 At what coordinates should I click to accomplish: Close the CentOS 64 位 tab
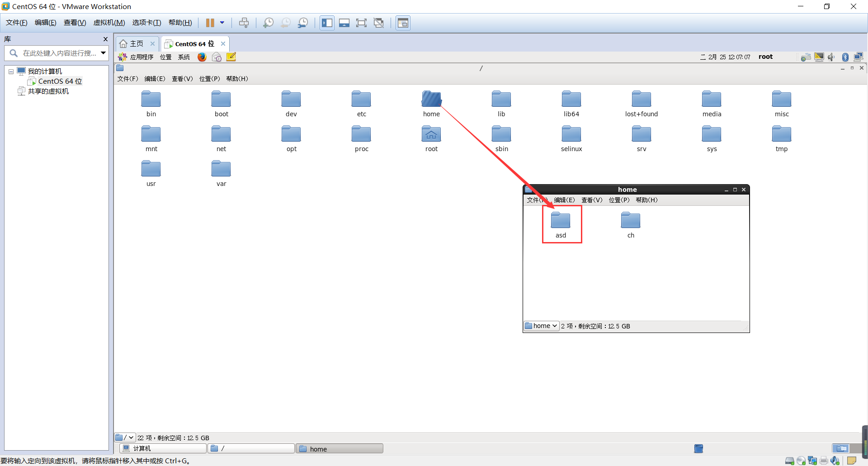[x=223, y=44]
